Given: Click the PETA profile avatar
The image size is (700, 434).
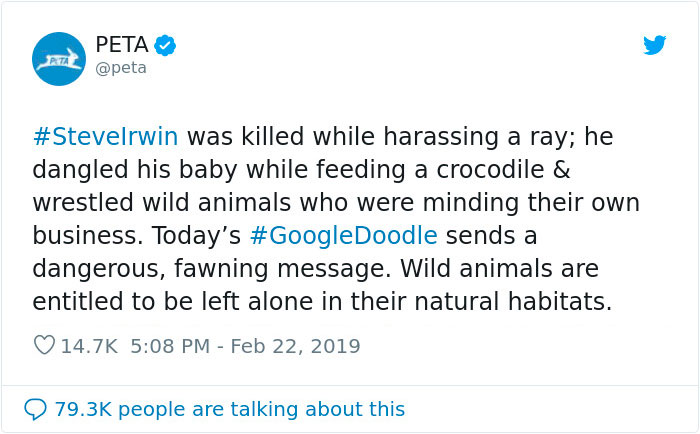Looking at the screenshot, I should (x=59, y=59).
